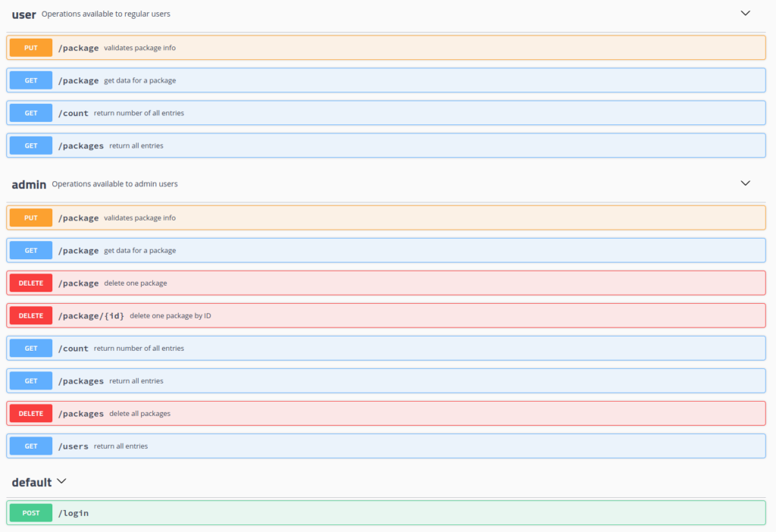776x532 pixels.
Task: Click admin 'return all entries' beside /packages
Action: (x=136, y=381)
